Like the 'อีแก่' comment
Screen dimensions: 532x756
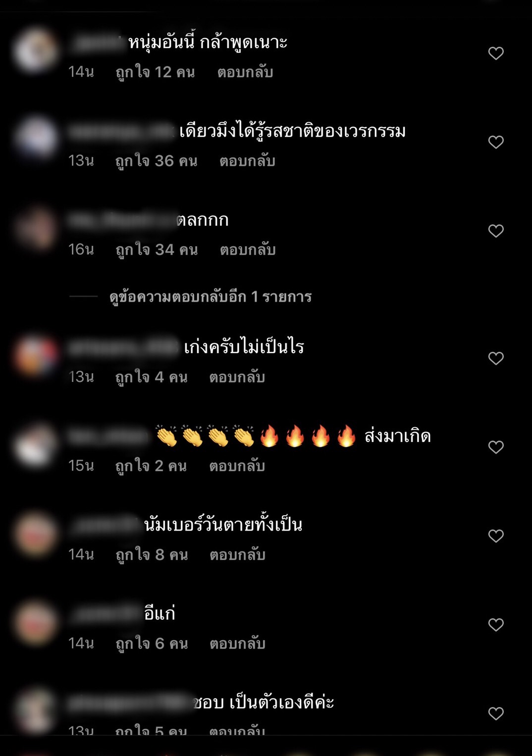(496, 624)
